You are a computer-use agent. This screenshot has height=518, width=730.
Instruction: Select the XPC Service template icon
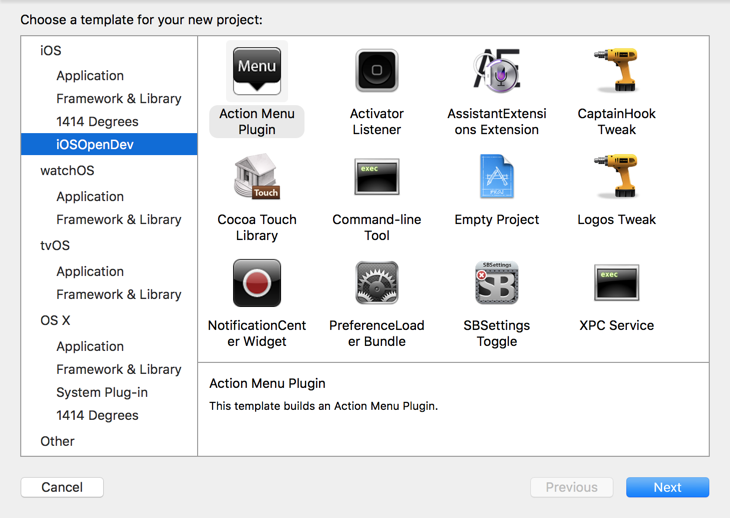617,283
